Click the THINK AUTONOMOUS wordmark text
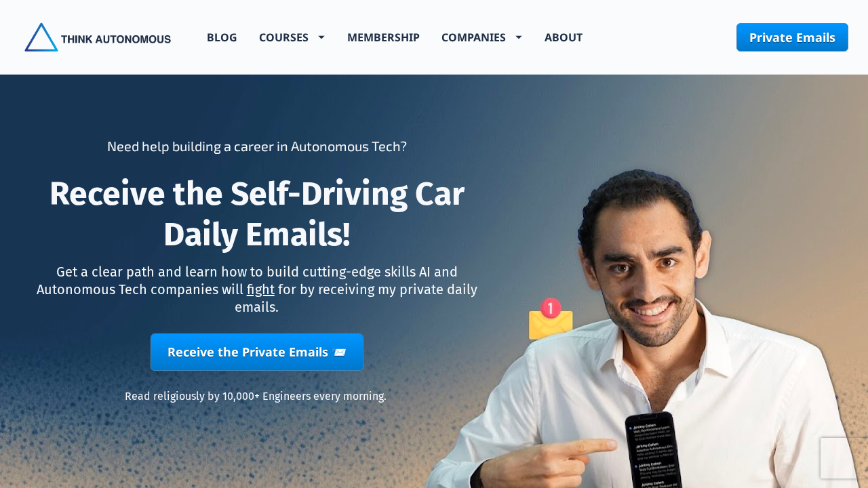 116,39
